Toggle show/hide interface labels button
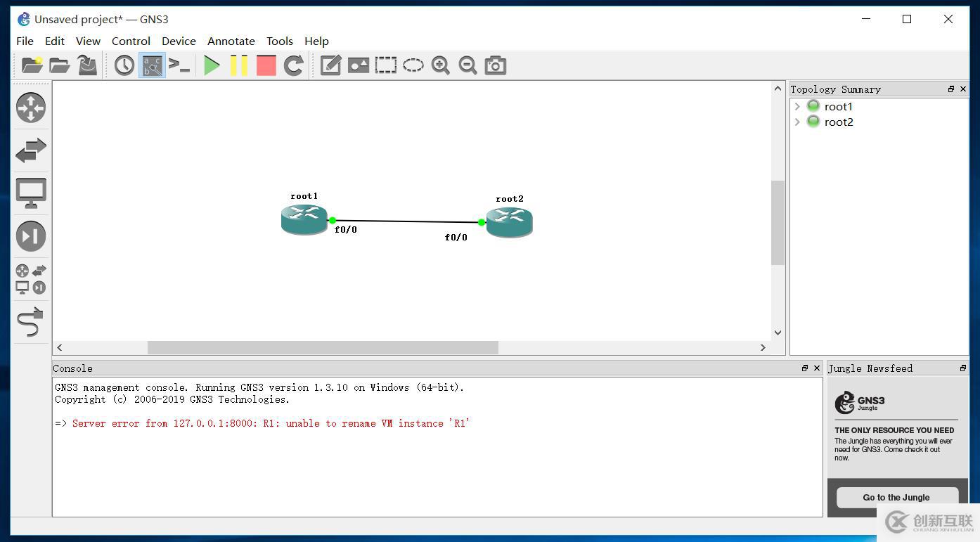Viewport: 980px width, 542px height. click(x=152, y=65)
